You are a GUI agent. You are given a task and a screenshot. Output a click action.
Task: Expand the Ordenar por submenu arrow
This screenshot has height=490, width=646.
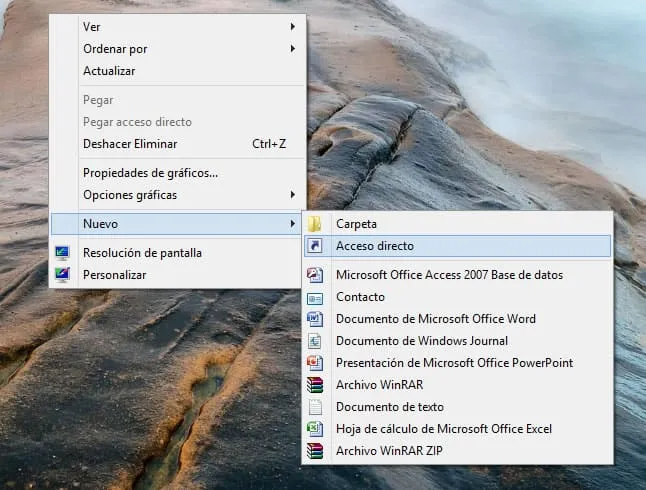[293, 49]
